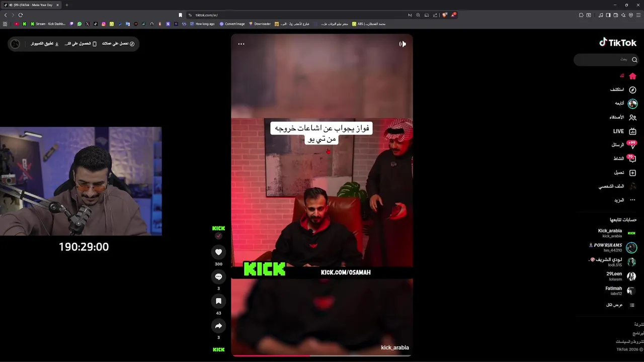Image resolution: width=644 pixels, height=362 pixels.
Task: Open the Convert Image bookmark
Action: click(232, 24)
